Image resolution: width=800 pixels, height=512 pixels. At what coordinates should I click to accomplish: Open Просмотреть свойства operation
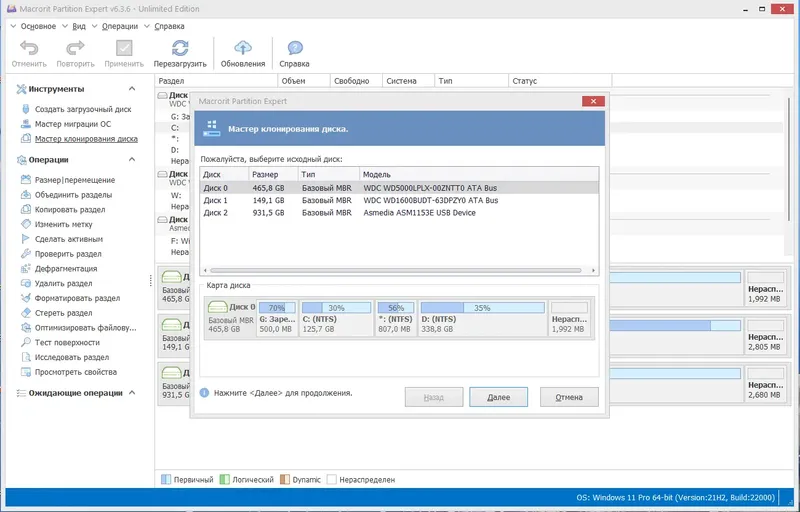(76, 372)
